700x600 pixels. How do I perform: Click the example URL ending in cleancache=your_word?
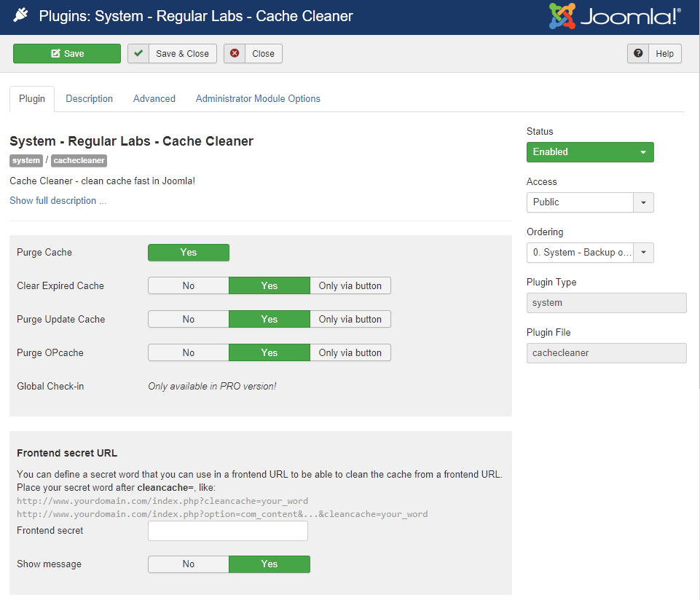pyautogui.click(x=162, y=501)
